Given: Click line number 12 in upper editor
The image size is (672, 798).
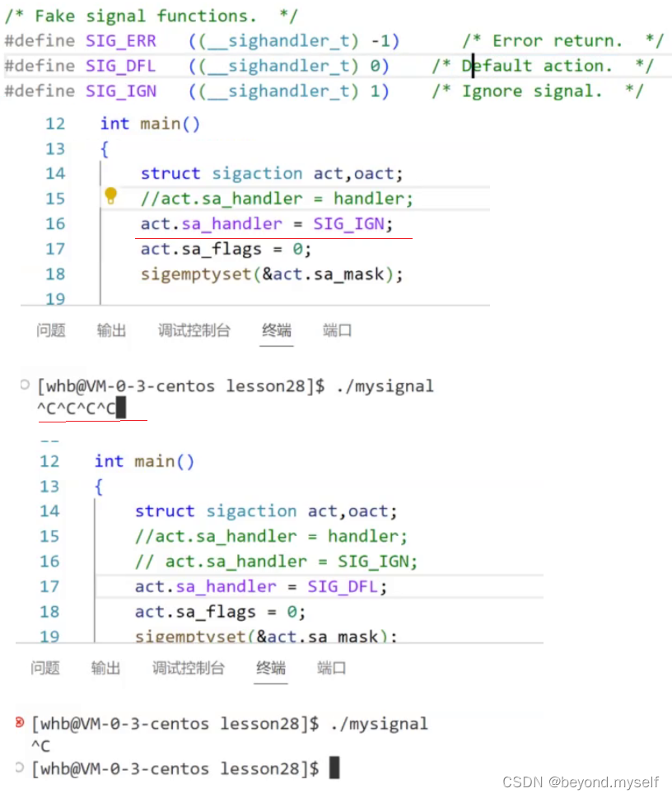Looking at the screenshot, I should 55,124.
